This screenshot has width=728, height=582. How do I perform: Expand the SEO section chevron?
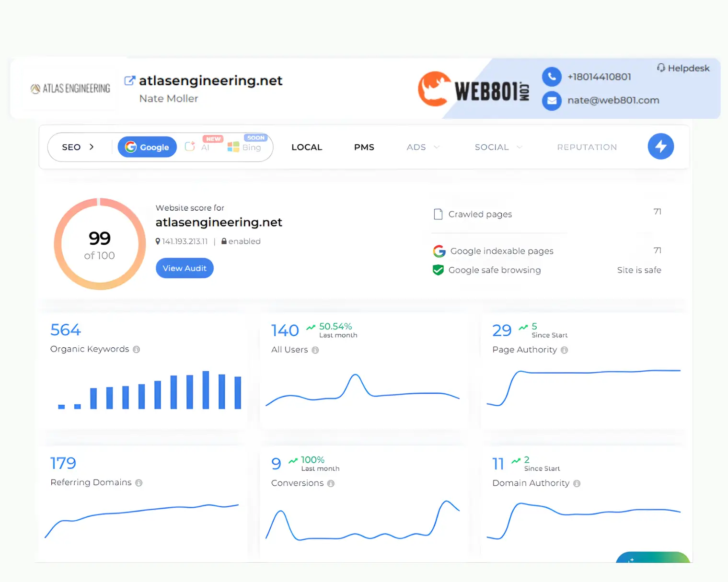pos(91,147)
